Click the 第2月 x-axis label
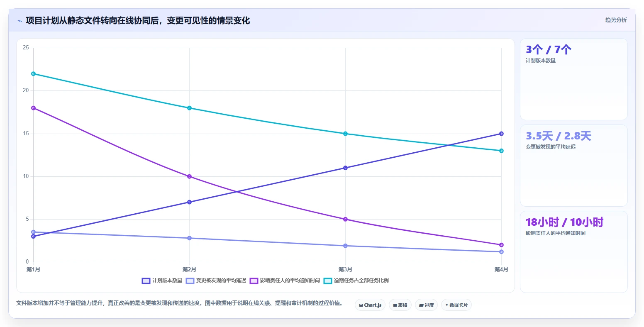 tap(189, 270)
